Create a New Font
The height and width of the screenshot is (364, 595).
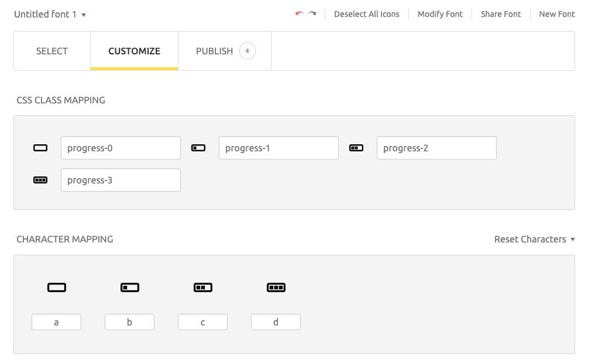tap(556, 13)
